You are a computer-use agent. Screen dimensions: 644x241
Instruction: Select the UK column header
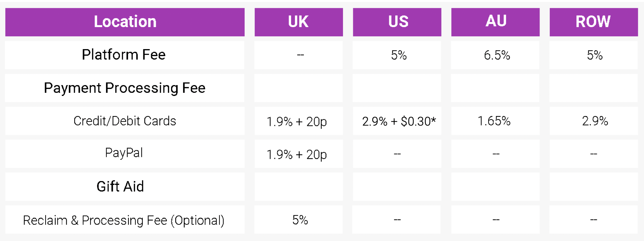point(299,22)
